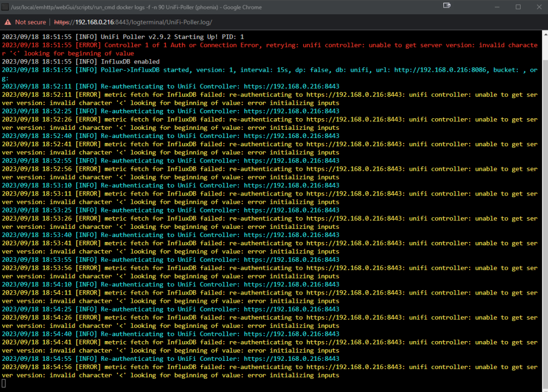Screen dimensions: 548x392
Task: Click 'UniFi Poller v2.9.2 Starting Up!' log line
Action: 123,37
